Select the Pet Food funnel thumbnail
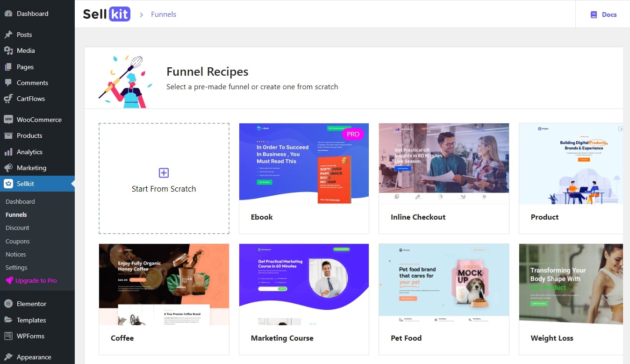Screen dimensions: 630x364 pos(444,284)
